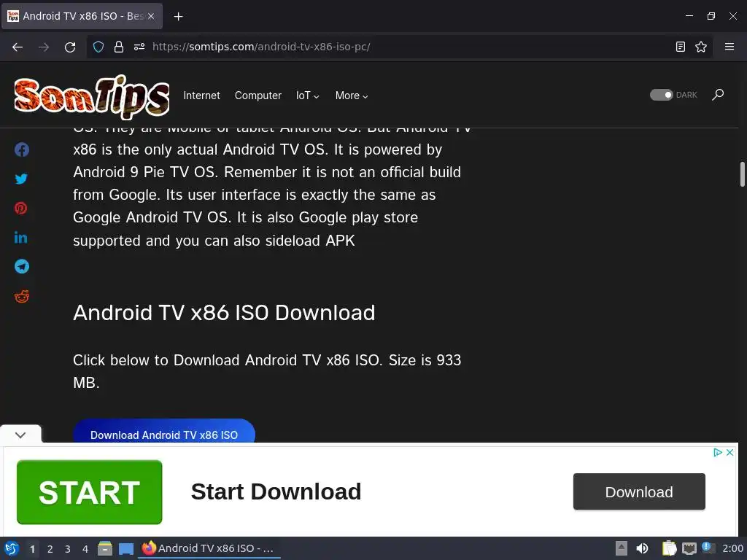This screenshot has height=560, width=747.
Task: Share the article on Facebook
Action: [x=21, y=149]
